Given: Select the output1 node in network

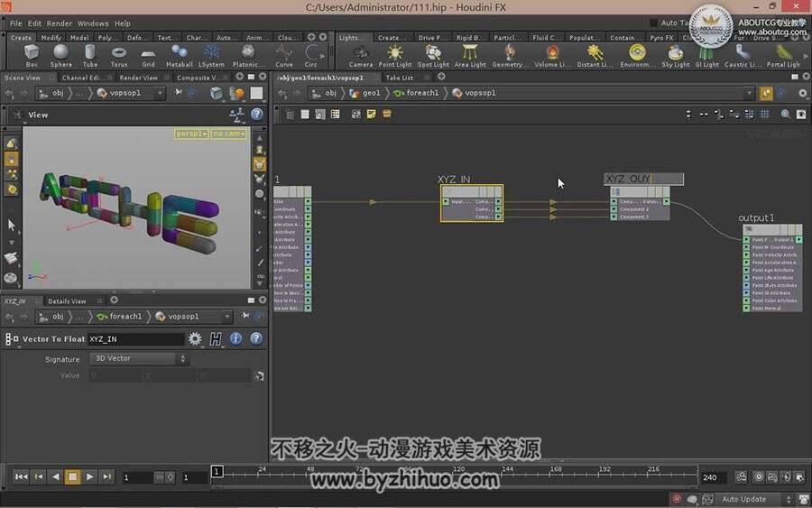Looking at the screenshot, I should click(x=772, y=267).
